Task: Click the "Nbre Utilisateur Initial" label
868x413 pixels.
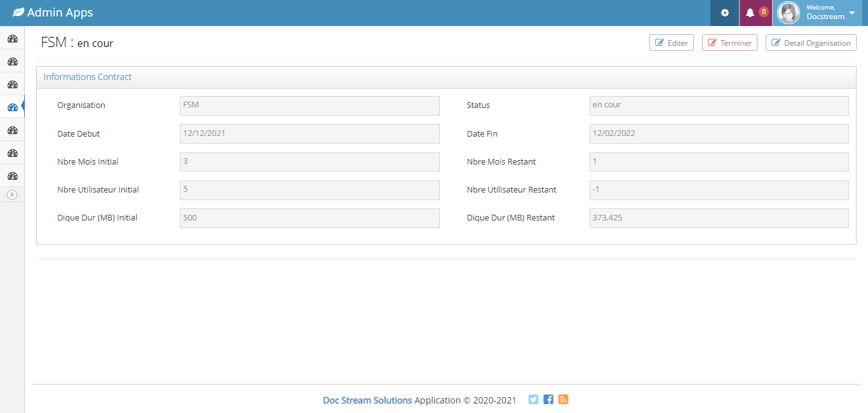Action: [98, 189]
